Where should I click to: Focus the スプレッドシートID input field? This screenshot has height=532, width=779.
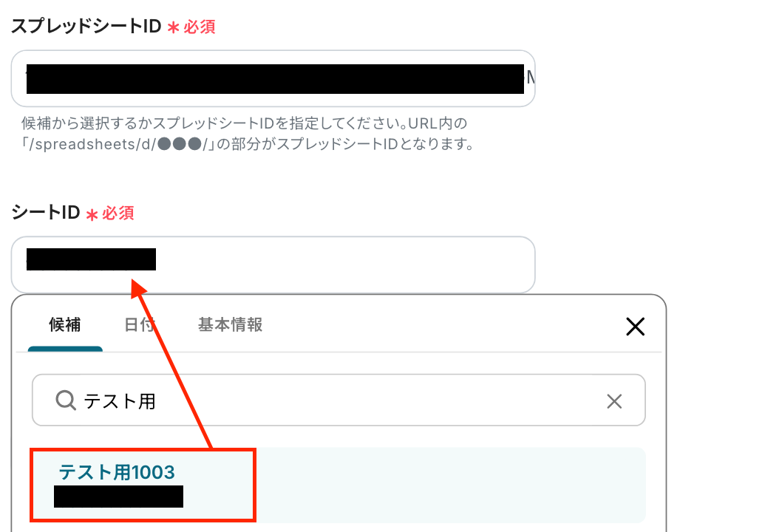pos(273,78)
